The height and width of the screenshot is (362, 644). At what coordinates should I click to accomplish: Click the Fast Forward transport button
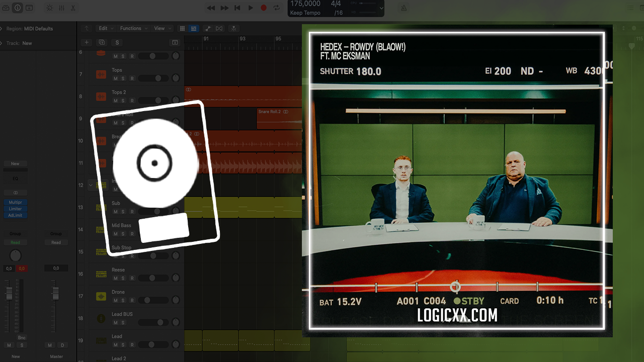pyautogui.click(x=224, y=8)
